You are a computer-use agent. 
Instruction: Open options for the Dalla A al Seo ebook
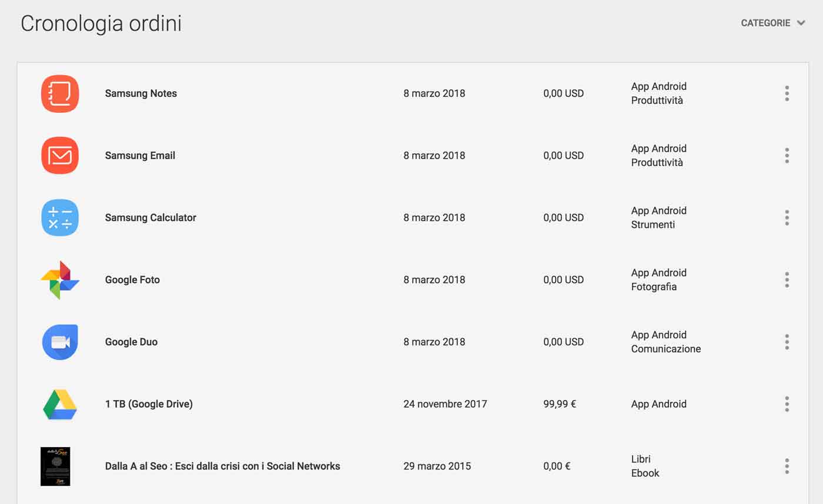[x=787, y=466]
